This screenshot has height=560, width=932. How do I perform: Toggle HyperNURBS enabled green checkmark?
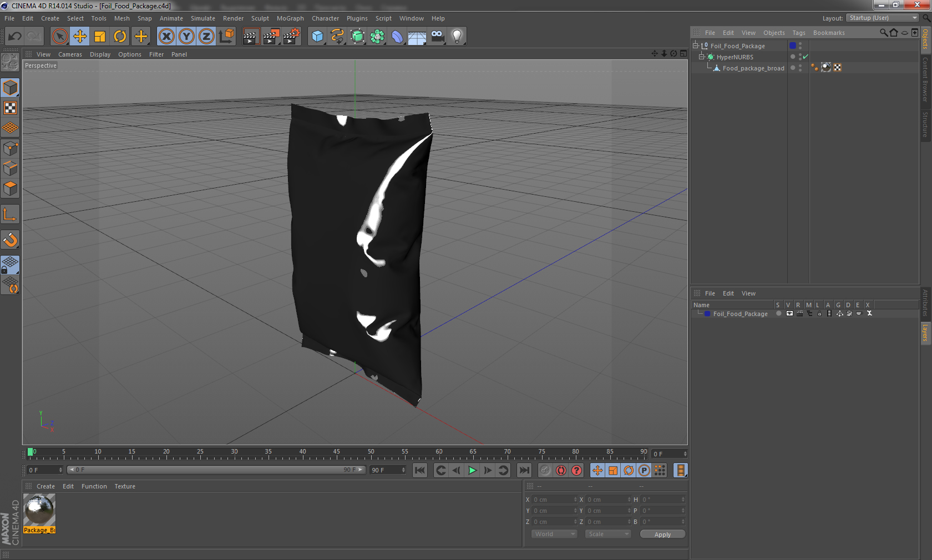pos(806,57)
